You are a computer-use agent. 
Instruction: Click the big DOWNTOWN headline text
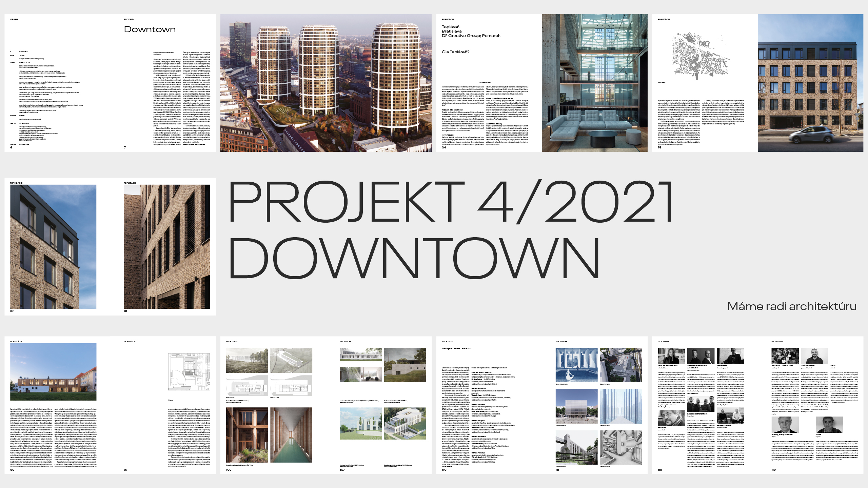tap(414, 258)
